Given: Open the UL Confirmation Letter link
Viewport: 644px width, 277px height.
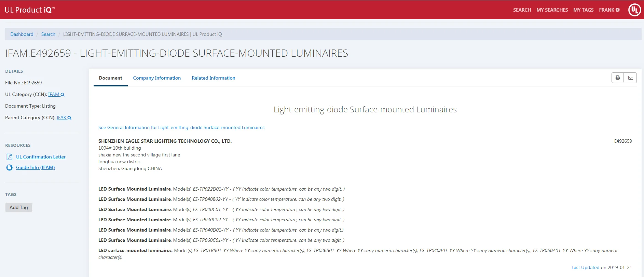Looking at the screenshot, I should 41,157.
